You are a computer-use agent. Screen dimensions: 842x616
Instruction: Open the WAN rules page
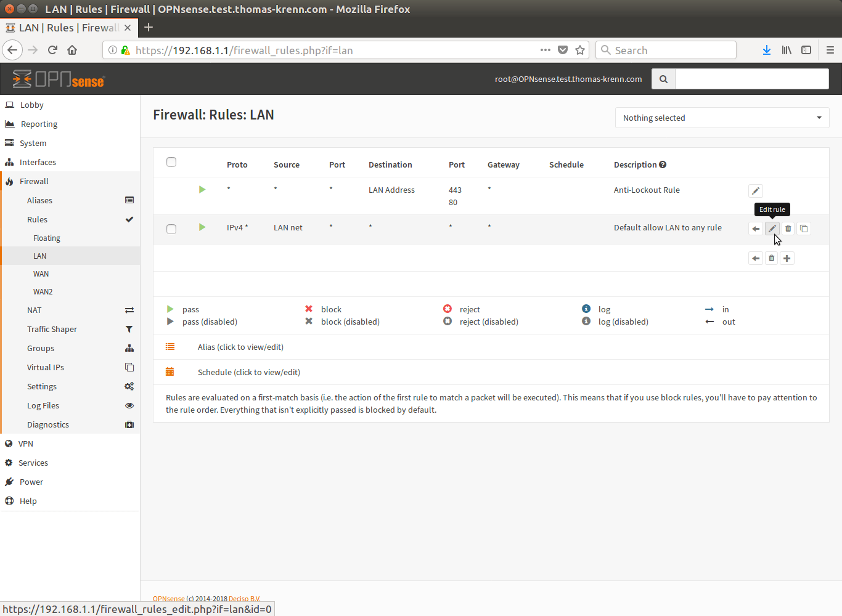[41, 274]
